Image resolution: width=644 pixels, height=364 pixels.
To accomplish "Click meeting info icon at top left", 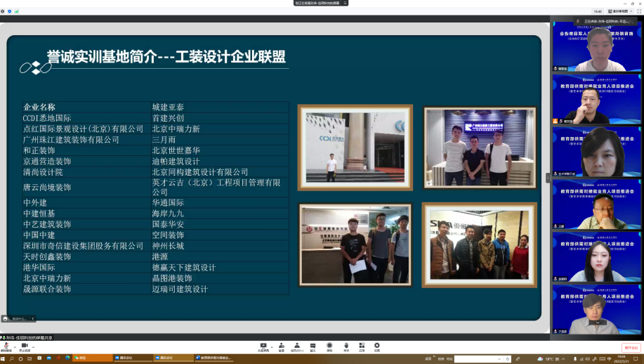I will point(3,11).
